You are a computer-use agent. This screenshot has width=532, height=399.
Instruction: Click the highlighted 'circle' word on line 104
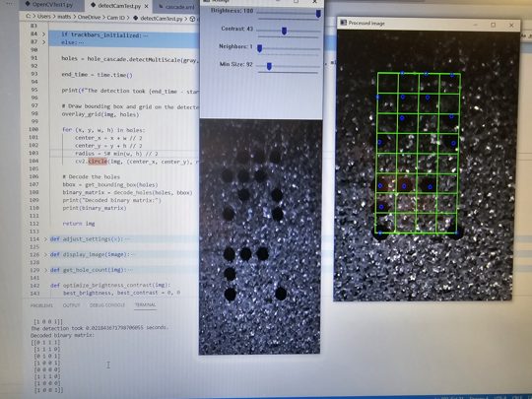coord(98,162)
